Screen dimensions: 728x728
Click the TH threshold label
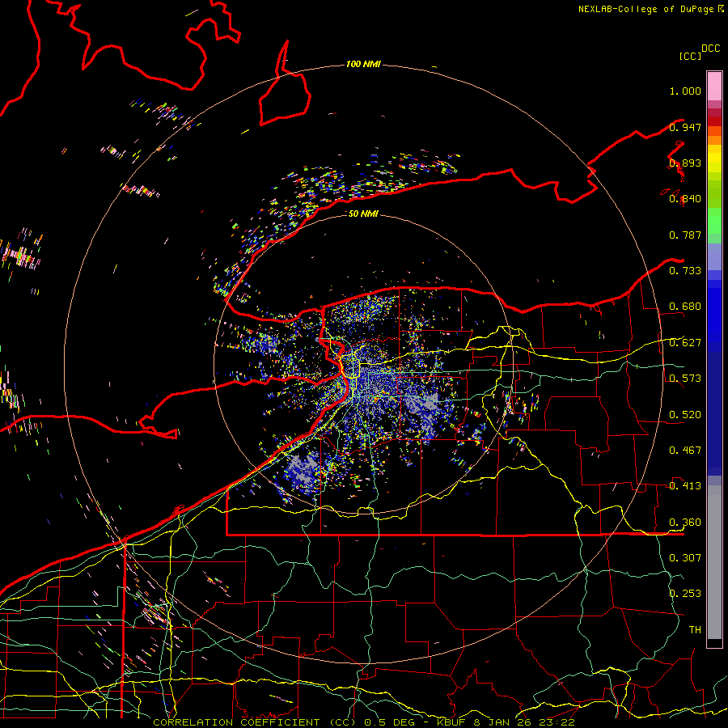click(695, 629)
